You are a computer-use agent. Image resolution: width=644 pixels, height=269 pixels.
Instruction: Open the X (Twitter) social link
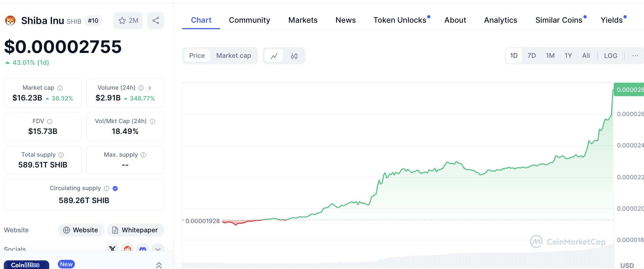(x=112, y=248)
